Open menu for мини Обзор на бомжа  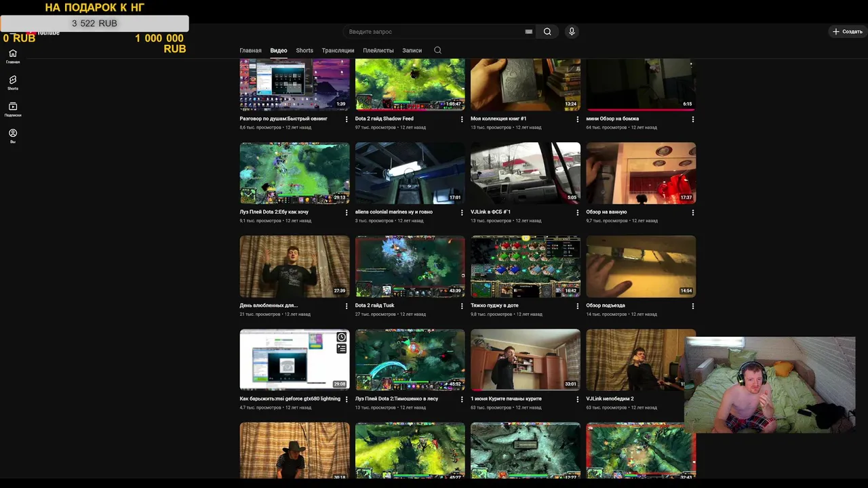pyautogui.click(x=692, y=119)
